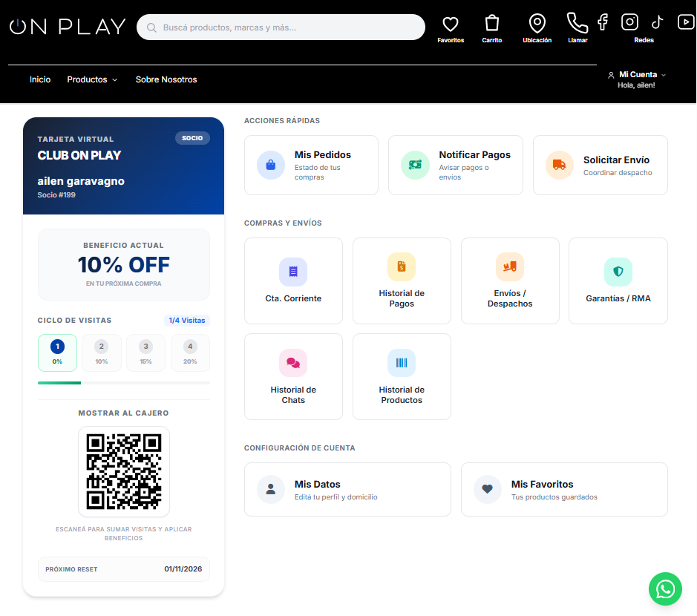This screenshot has width=697, height=616.
Task: Open Mis Datos profile settings
Action: (x=347, y=489)
